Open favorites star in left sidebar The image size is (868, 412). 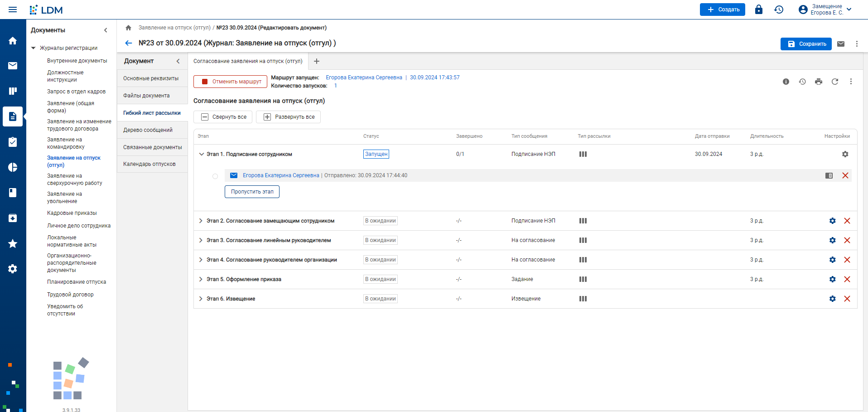(x=13, y=243)
